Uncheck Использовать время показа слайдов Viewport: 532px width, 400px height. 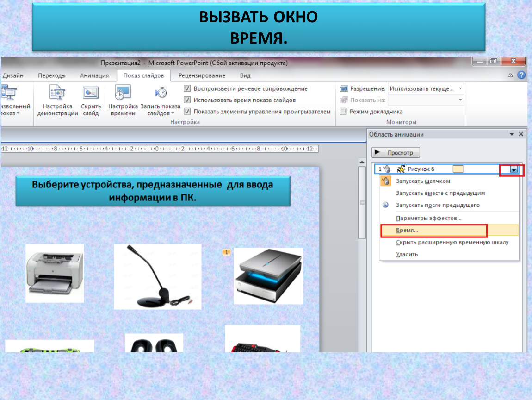coord(187,100)
